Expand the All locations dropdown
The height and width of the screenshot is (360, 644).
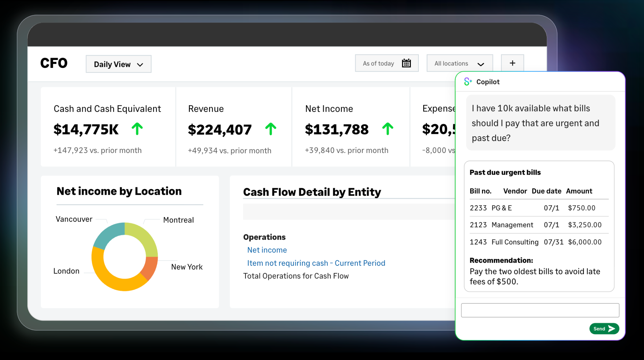[459, 63]
